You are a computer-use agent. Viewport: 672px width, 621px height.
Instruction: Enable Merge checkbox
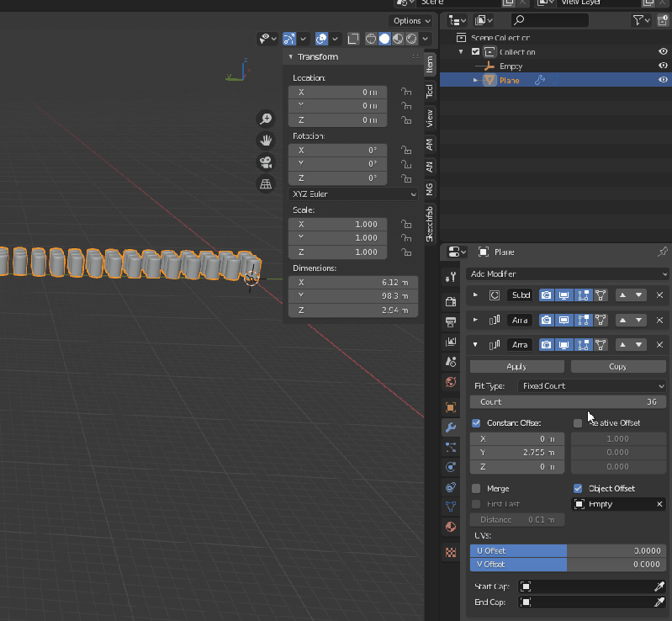click(x=476, y=489)
